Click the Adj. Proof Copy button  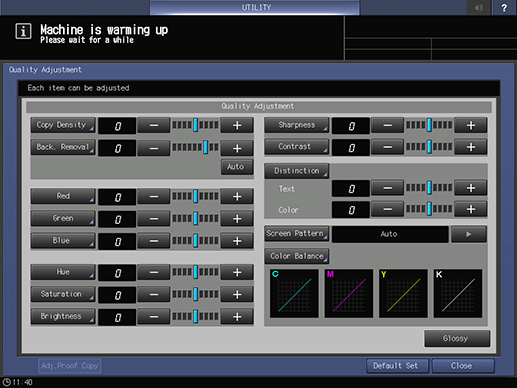[x=70, y=366]
